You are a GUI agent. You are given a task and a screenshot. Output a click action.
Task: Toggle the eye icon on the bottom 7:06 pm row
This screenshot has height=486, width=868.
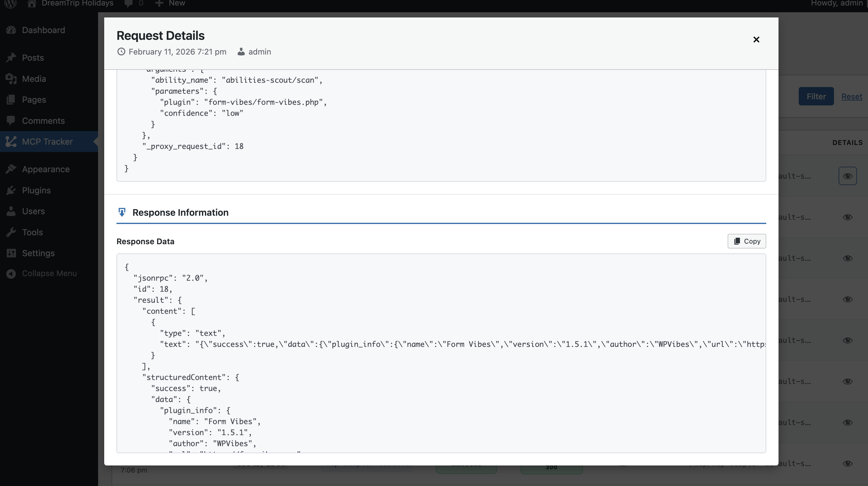pyautogui.click(x=848, y=464)
